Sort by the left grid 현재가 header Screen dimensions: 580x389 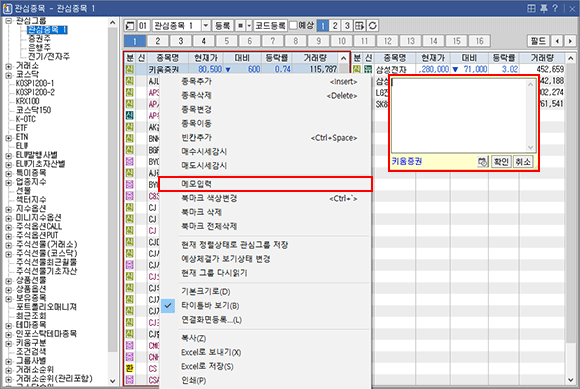206,58
